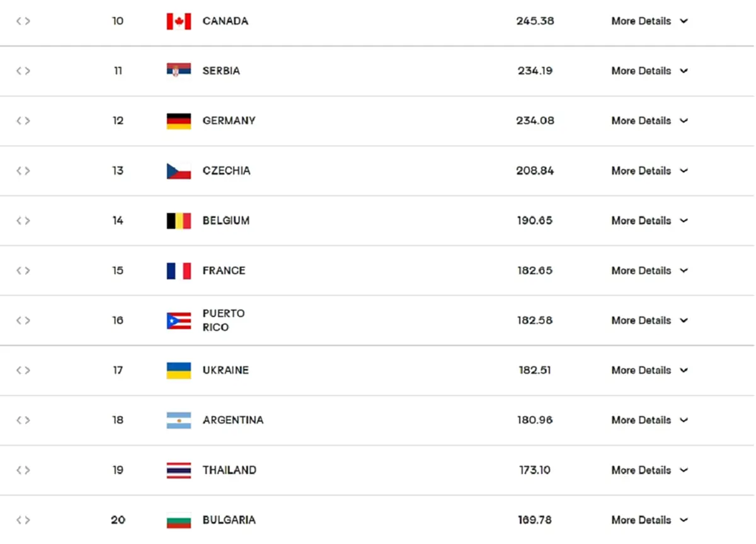Click the Puerto Rico flag icon
The width and height of the screenshot is (756, 544).
click(179, 321)
